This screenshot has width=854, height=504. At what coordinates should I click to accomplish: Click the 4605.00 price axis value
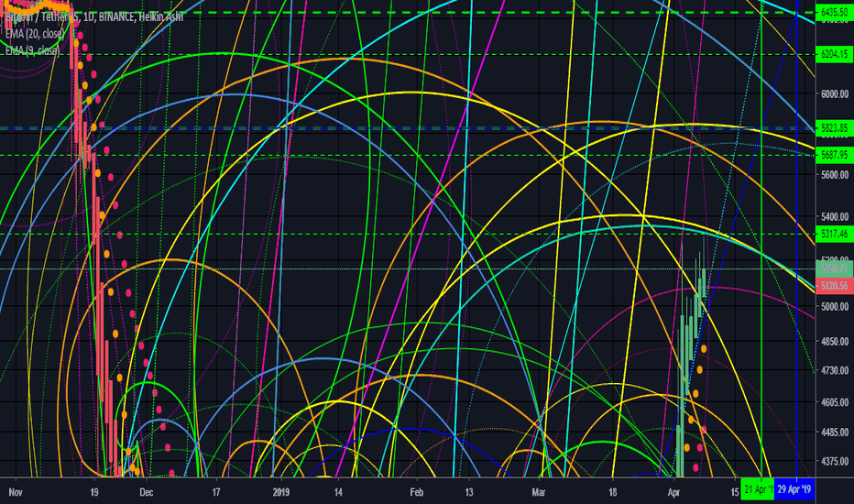coord(835,402)
